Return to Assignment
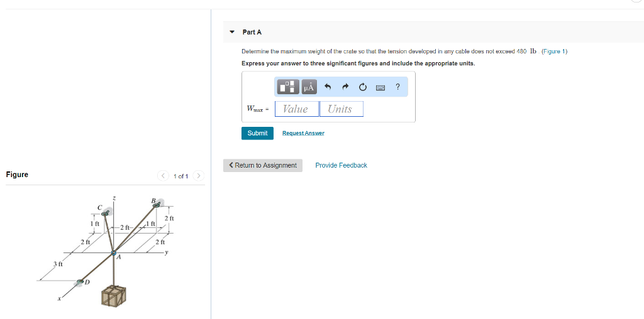Screen dimensions: 644x319 (x=263, y=165)
